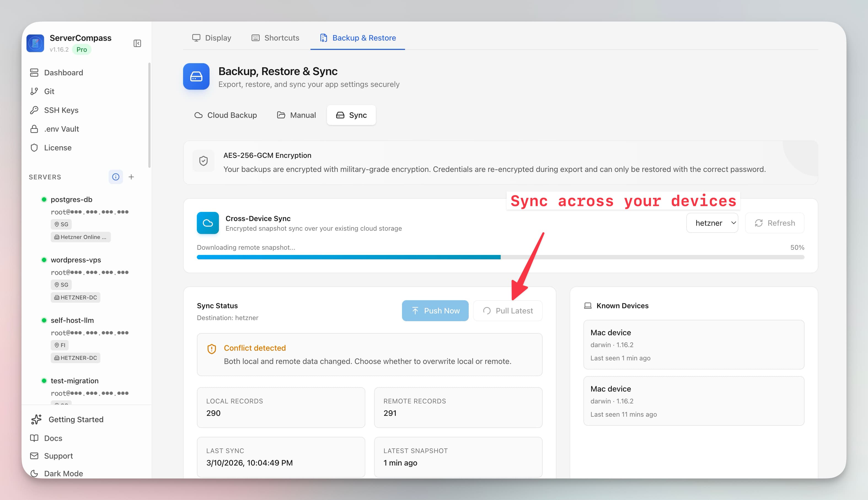Click the info icon next to SERVERS
868x500 pixels.
(x=116, y=177)
